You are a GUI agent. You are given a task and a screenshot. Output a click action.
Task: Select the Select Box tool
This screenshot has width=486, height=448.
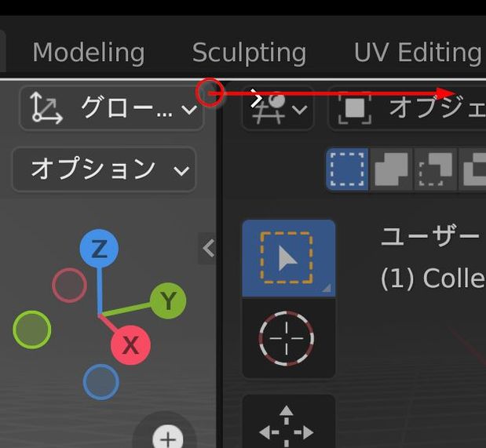(289, 258)
